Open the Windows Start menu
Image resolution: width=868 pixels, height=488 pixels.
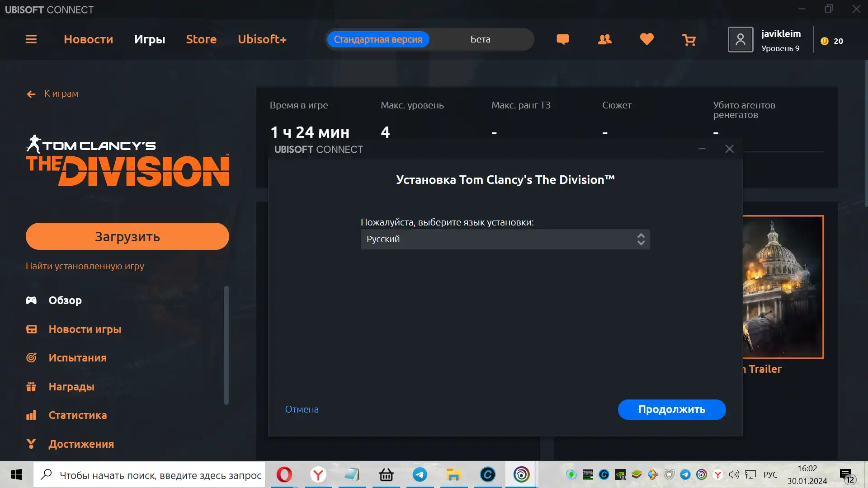[16, 474]
